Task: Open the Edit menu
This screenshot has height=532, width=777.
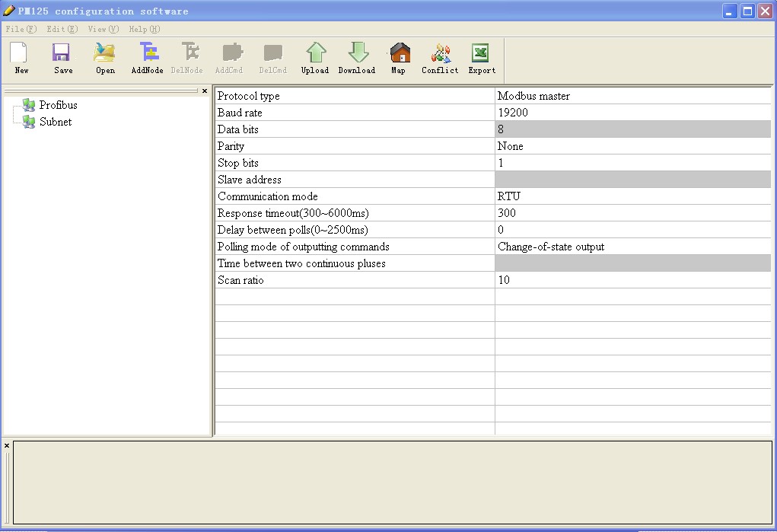Action: coord(62,29)
